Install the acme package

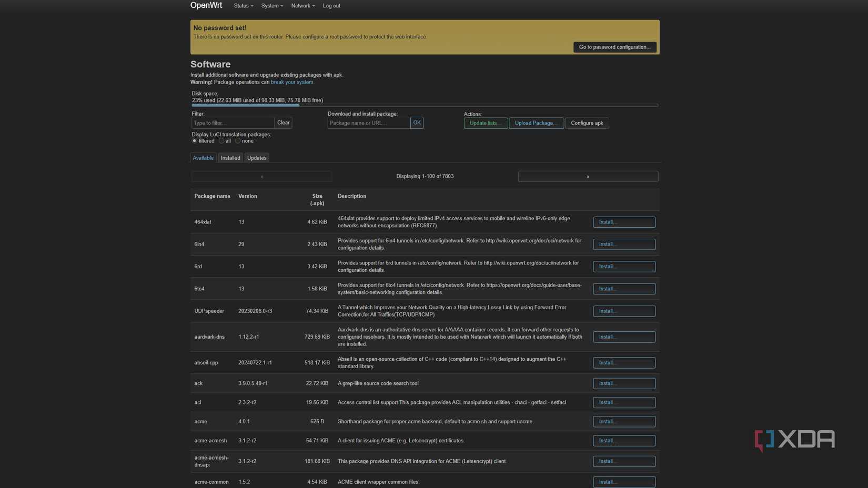tap(624, 421)
